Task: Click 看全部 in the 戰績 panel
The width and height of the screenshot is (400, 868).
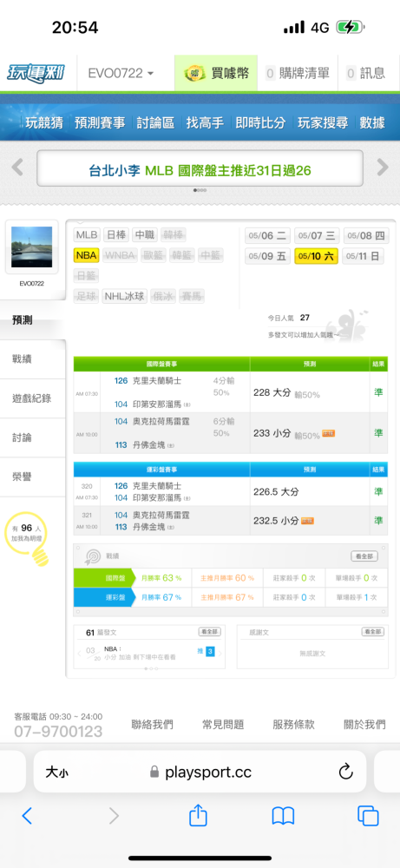Action: click(364, 556)
